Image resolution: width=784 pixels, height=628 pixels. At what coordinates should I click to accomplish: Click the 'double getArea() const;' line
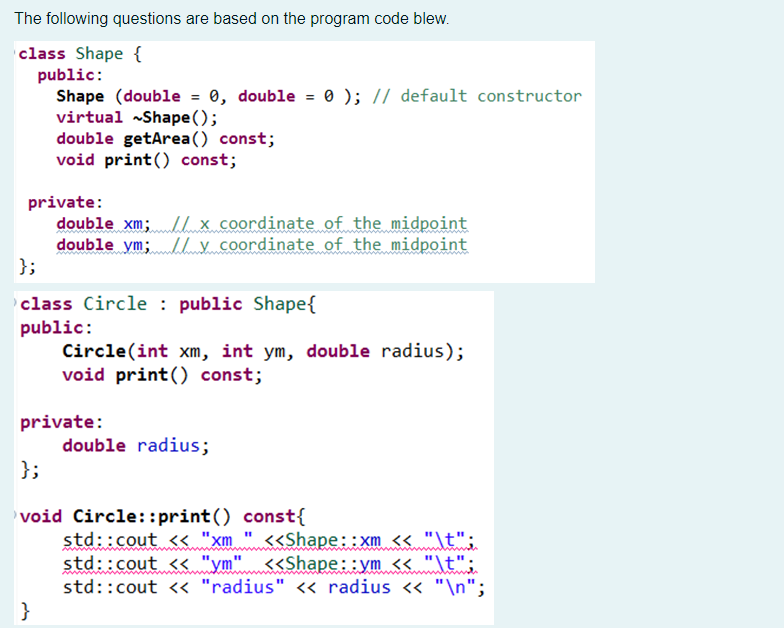pos(166,138)
